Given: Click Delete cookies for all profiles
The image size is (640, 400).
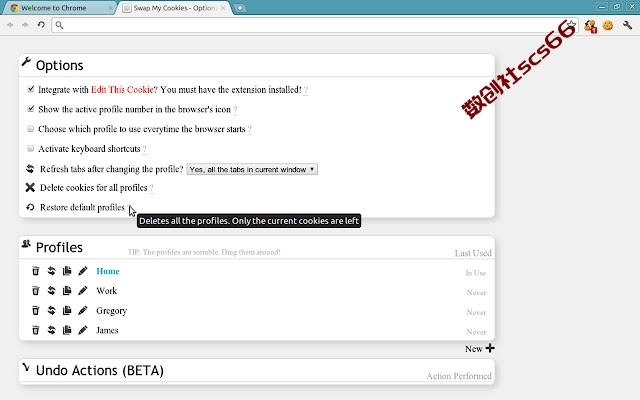Looking at the screenshot, I should [x=93, y=188].
